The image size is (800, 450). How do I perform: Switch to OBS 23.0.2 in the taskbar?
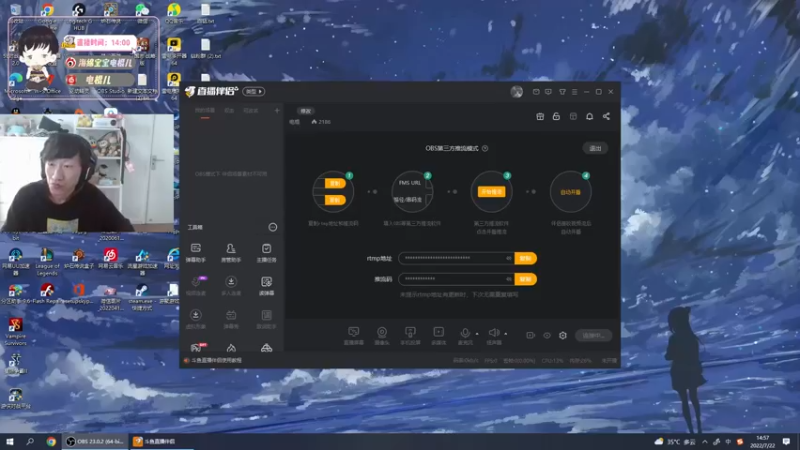click(95, 441)
